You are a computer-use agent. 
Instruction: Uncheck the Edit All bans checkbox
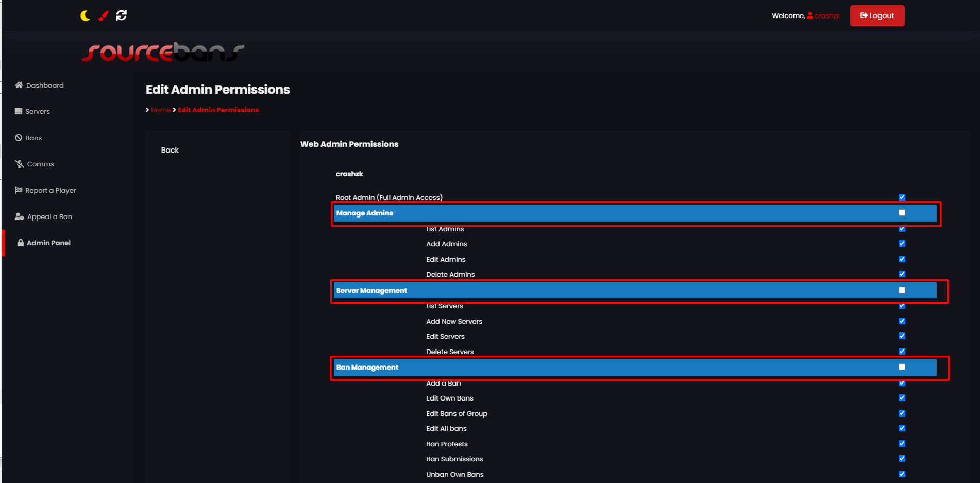pos(902,428)
